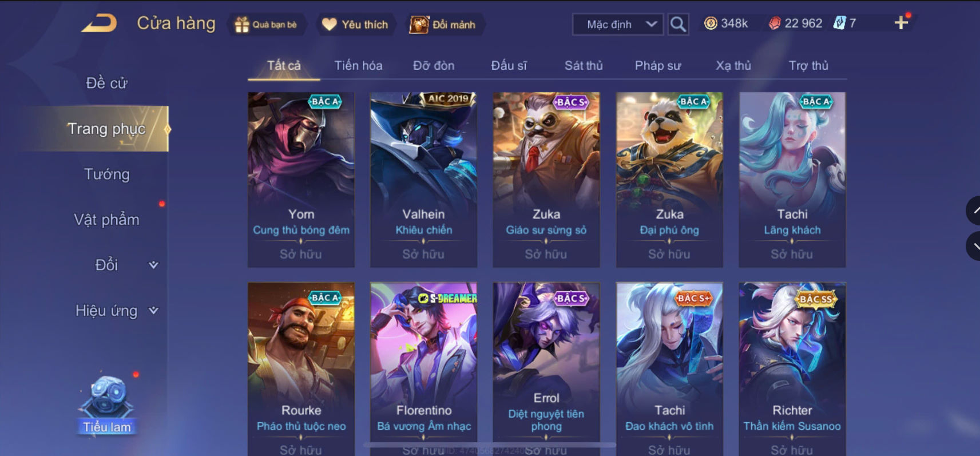
Task: Select Vật phẩm in the sidebar
Action: pyautogui.click(x=107, y=220)
